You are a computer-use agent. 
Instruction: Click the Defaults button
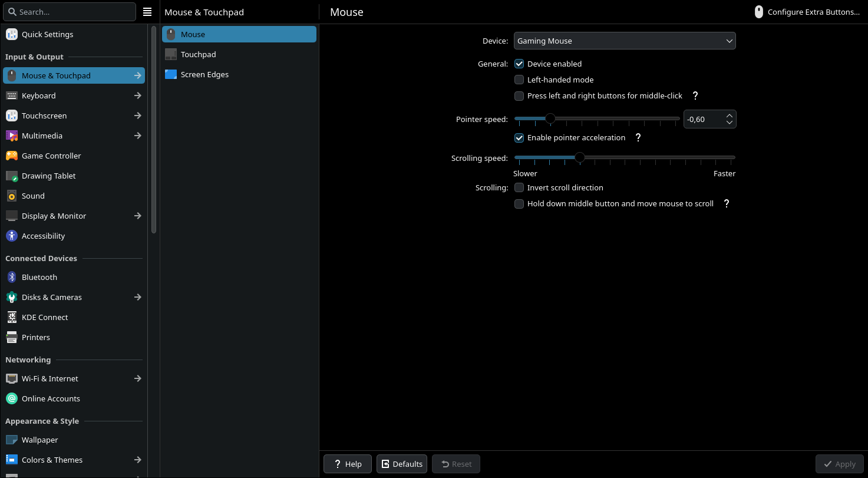coord(402,464)
